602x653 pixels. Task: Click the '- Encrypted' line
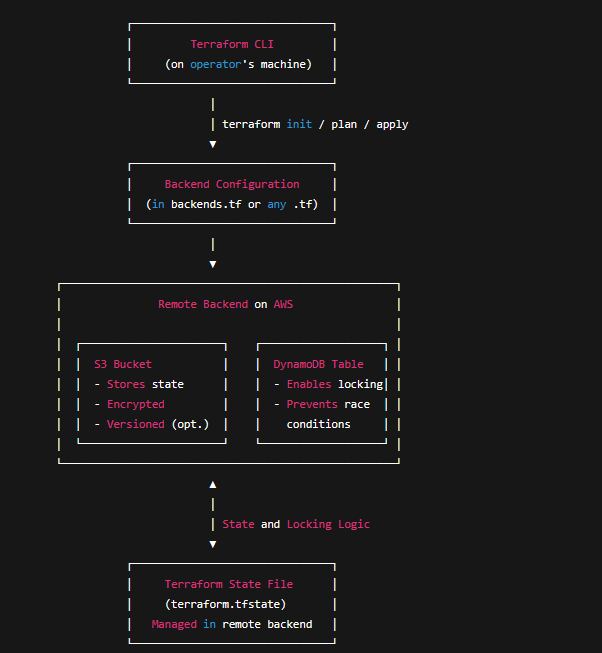coord(129,404)
